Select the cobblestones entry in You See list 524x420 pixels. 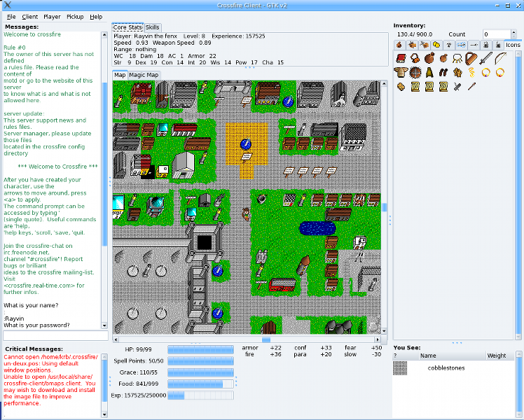tap(448, 367)
